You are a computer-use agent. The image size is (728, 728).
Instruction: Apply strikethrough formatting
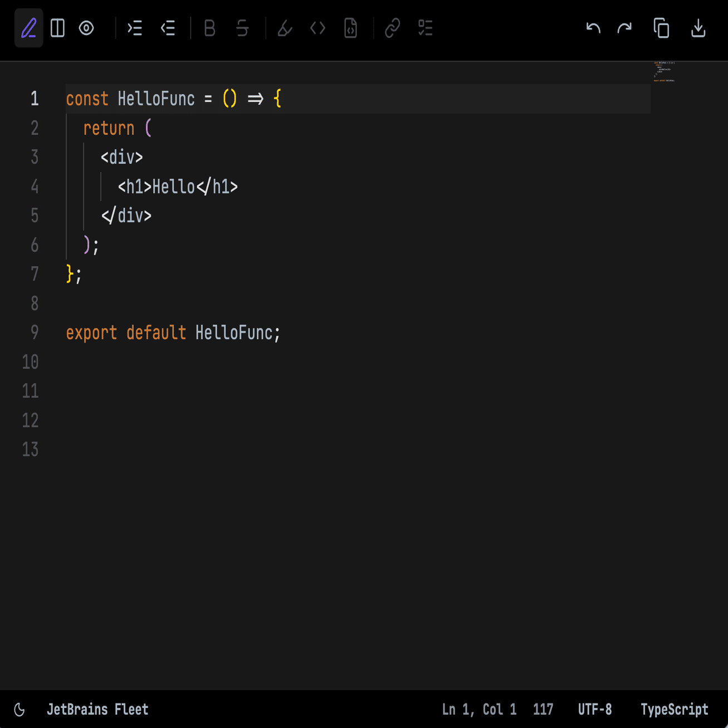click(242, 28)
